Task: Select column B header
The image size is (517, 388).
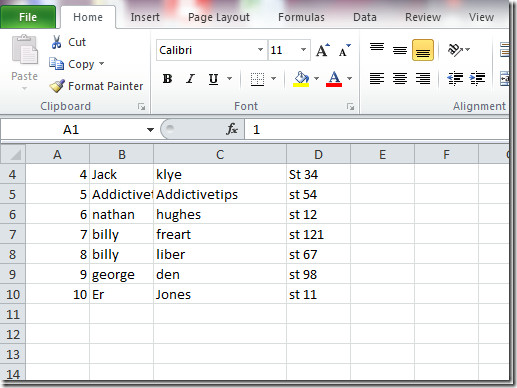Action: point(122,154)
